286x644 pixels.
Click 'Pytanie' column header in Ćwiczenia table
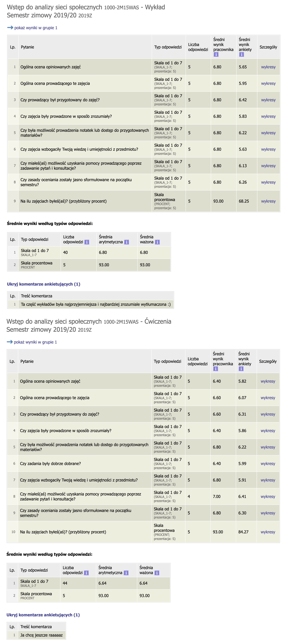point(27,361)
